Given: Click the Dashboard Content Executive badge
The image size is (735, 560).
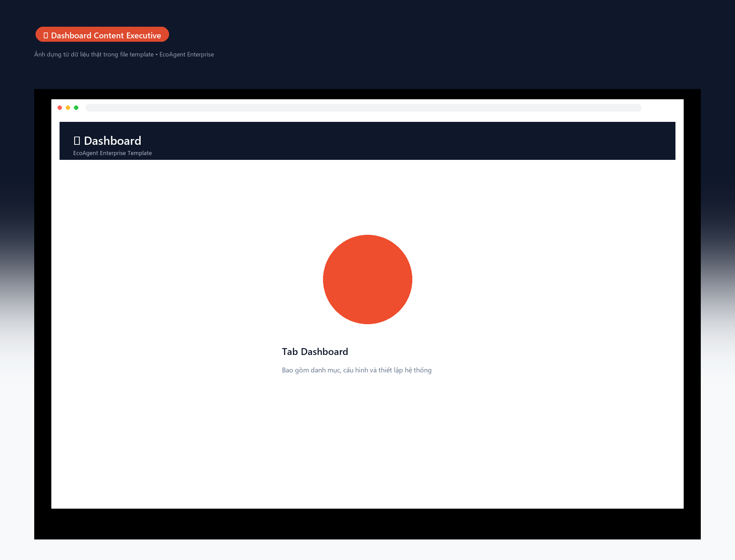Looking at the screenshot, I should pos(102,35).
